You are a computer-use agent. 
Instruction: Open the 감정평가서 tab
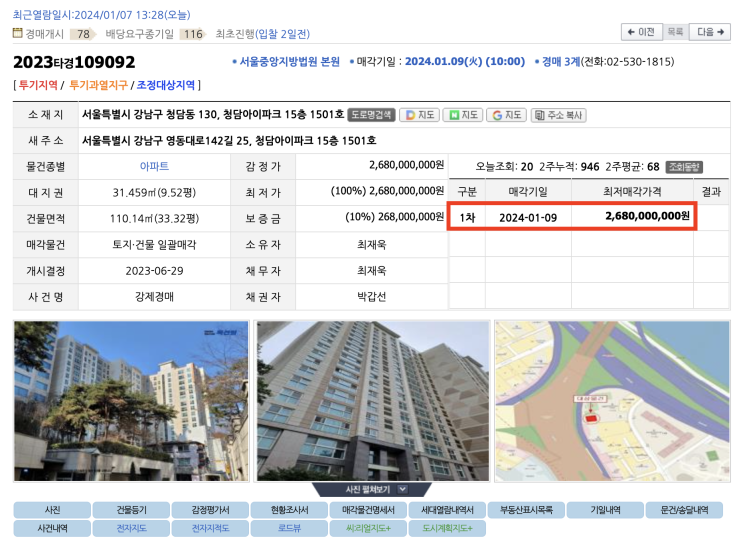point(210,510)
